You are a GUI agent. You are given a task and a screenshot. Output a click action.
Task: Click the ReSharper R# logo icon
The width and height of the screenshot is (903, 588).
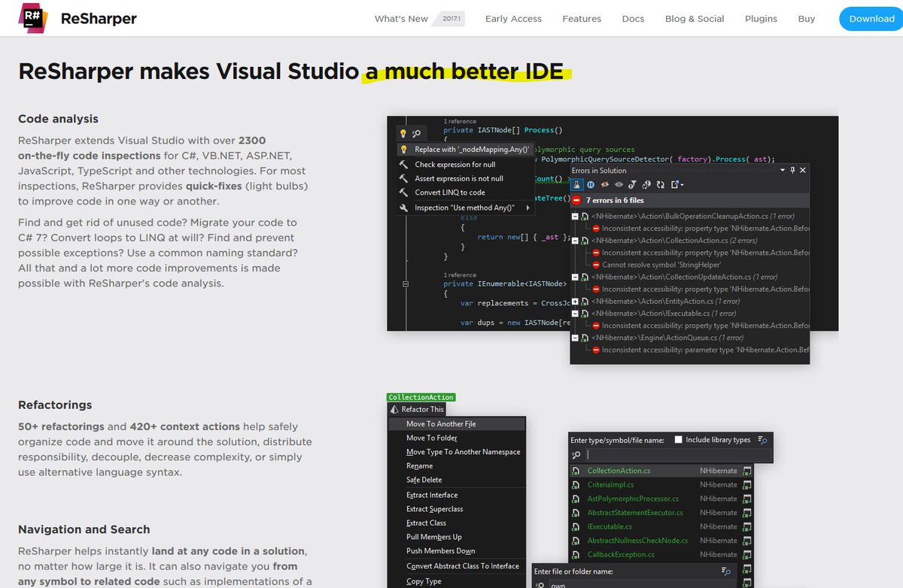tap(33, 18)
